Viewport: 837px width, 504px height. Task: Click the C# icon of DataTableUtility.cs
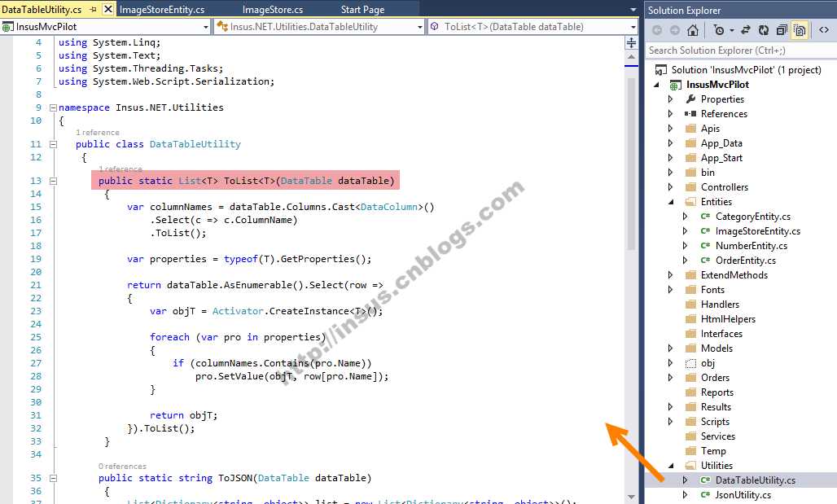click(705, 480)
